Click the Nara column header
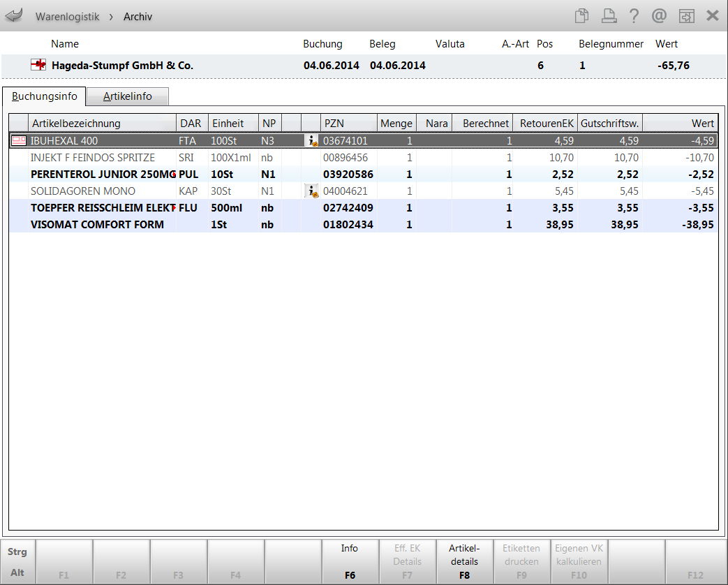 click(434, 123)
